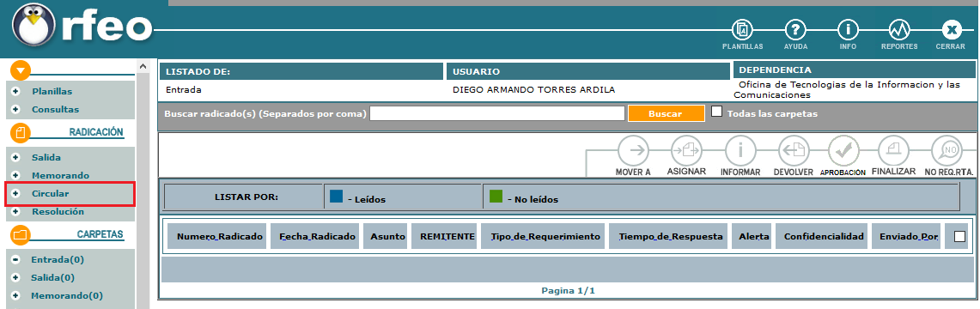Tick the select-all checkbox in table header
The image size is (980, 309).
[x=959, y=237]
